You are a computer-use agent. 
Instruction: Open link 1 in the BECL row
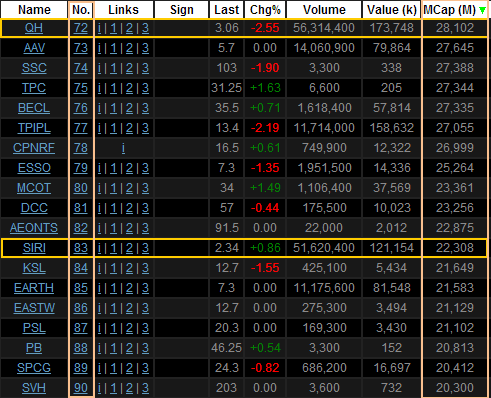tap(113, 108)
